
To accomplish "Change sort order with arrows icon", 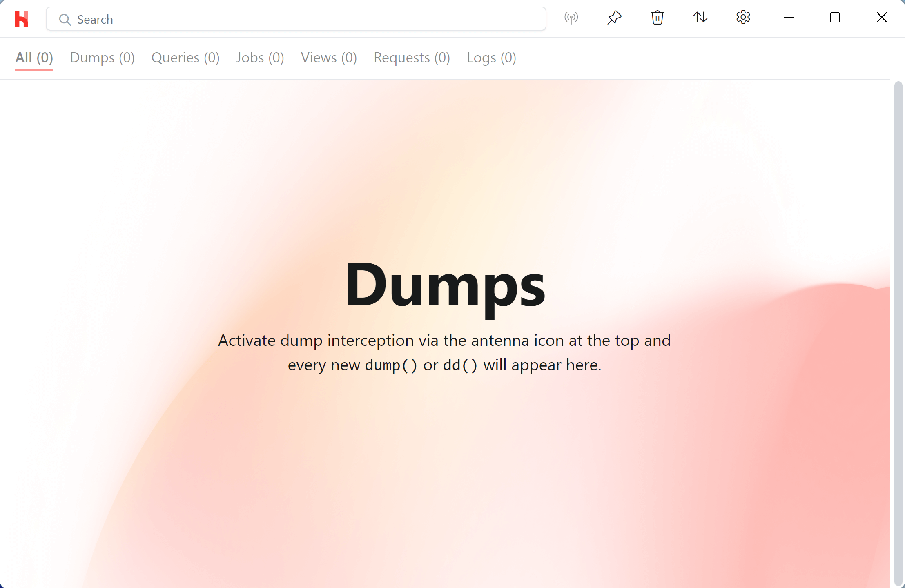I will [x=700, y=18].
